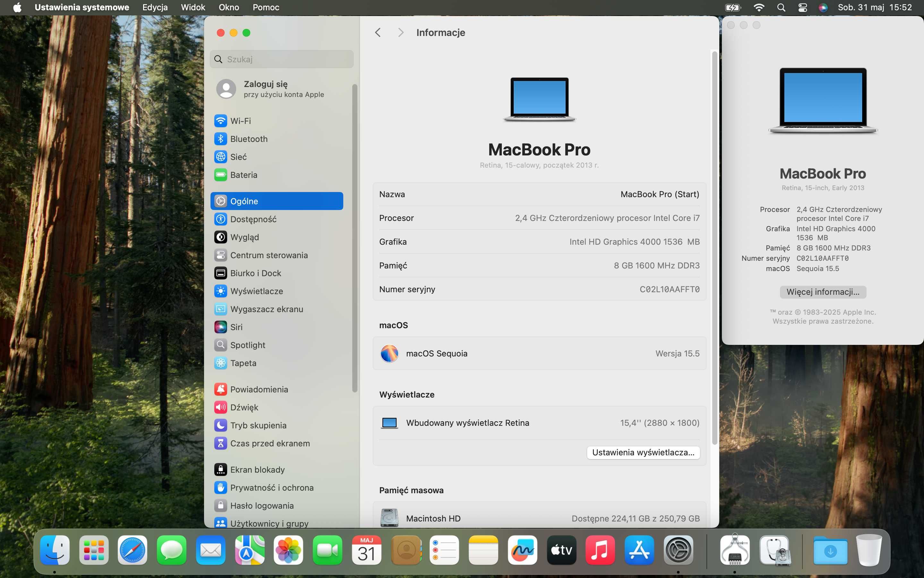This screenshot has height=578, width=924.
Task: Open the Widok menu
Action: (x=193, y=7)
